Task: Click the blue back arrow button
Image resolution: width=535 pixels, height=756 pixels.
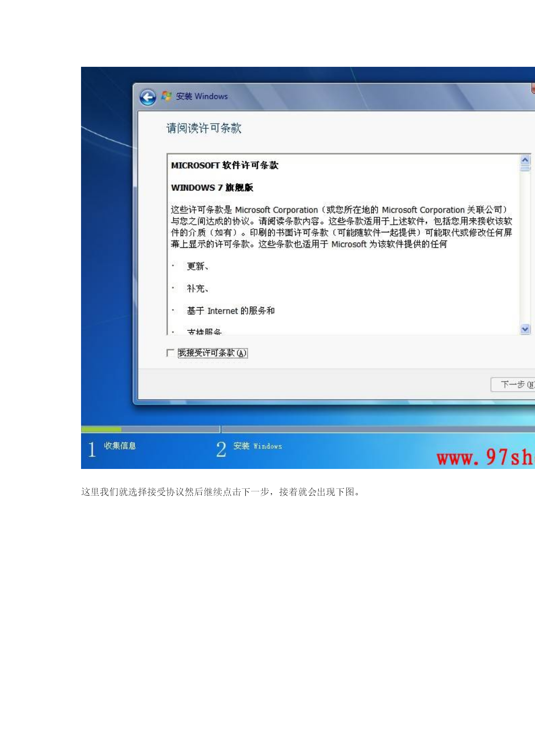Action: [x=147, y=97]
